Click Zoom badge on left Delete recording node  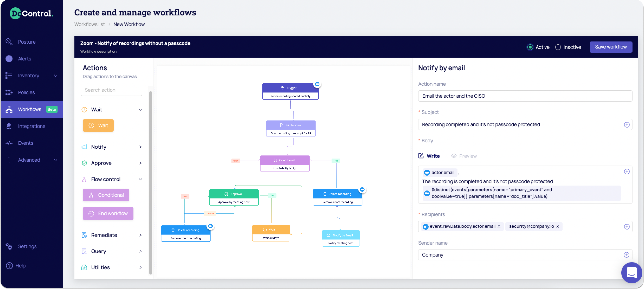[210, 226]
